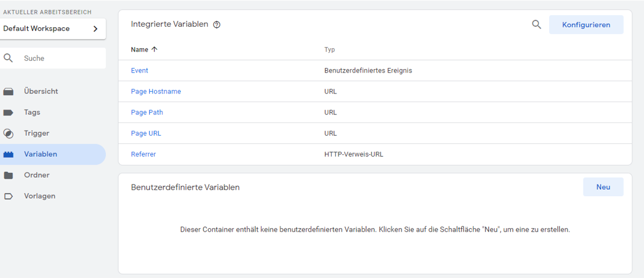The image size is (644, 278).
Task: Click the search magnifier next to Konfigurieren
Action: pyautogui.click(x=536, y=24)
